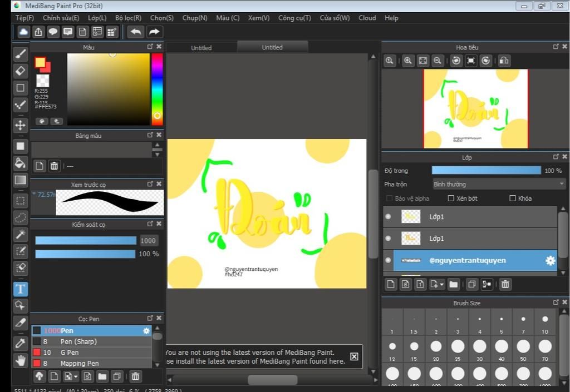The height and width of the screenshot is (392, 570).
Task: Zoom in on the navigator preview
Action: 408,61
